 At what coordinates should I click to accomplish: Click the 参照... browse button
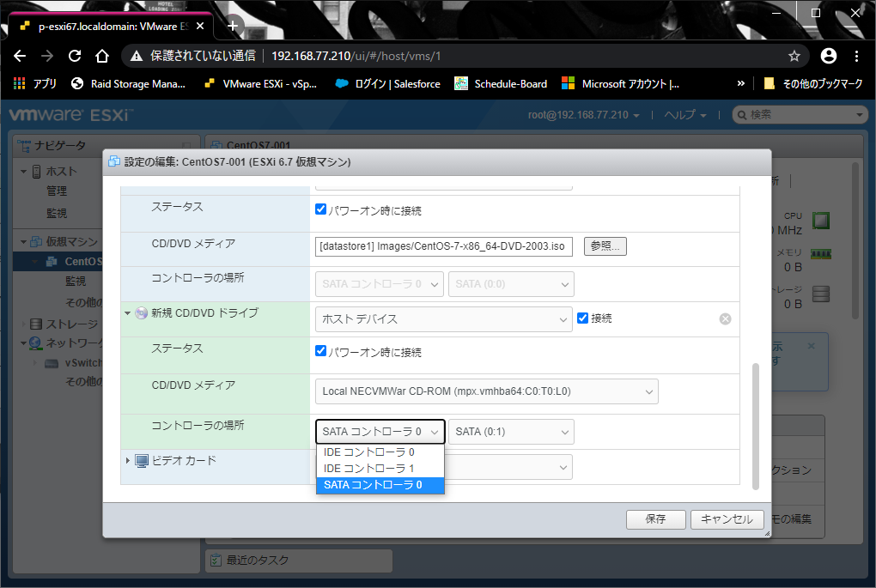pyautogui.click(x=605, y=246)
